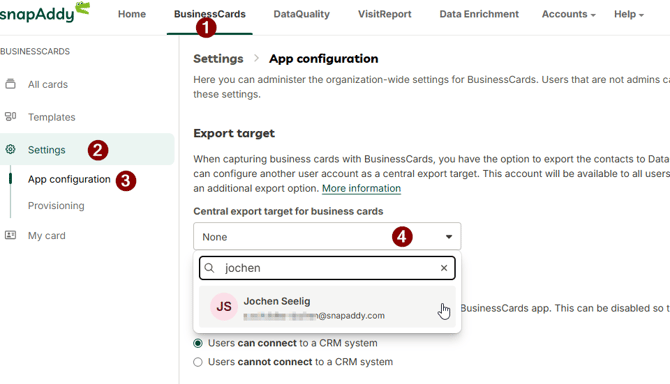
Task: Select Users can connect to a CRM
Action: (198, 343)
